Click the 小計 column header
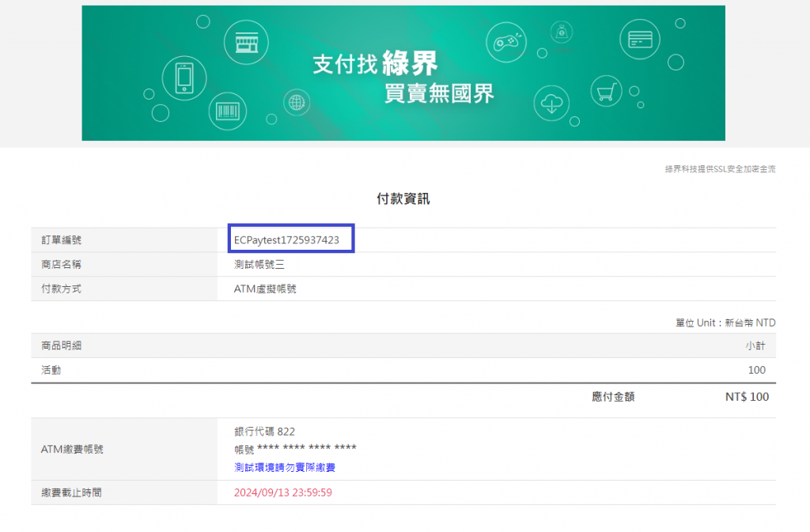810x532 pixels. (x=755, y=345)
